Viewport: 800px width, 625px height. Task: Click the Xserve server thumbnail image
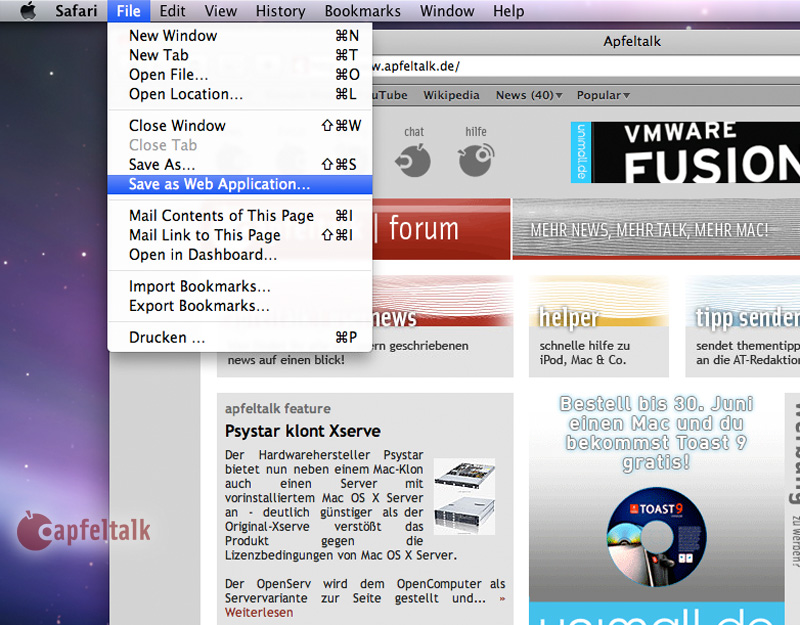(464, 496)
